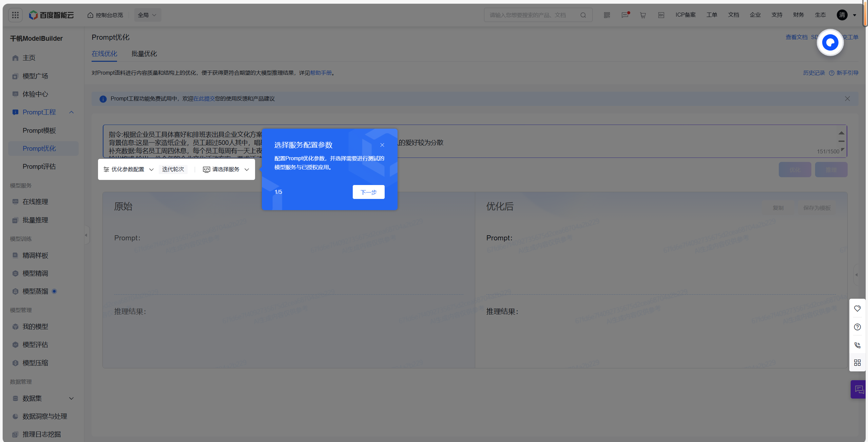Click the 下一步 button in guide

tap(368, 192)
